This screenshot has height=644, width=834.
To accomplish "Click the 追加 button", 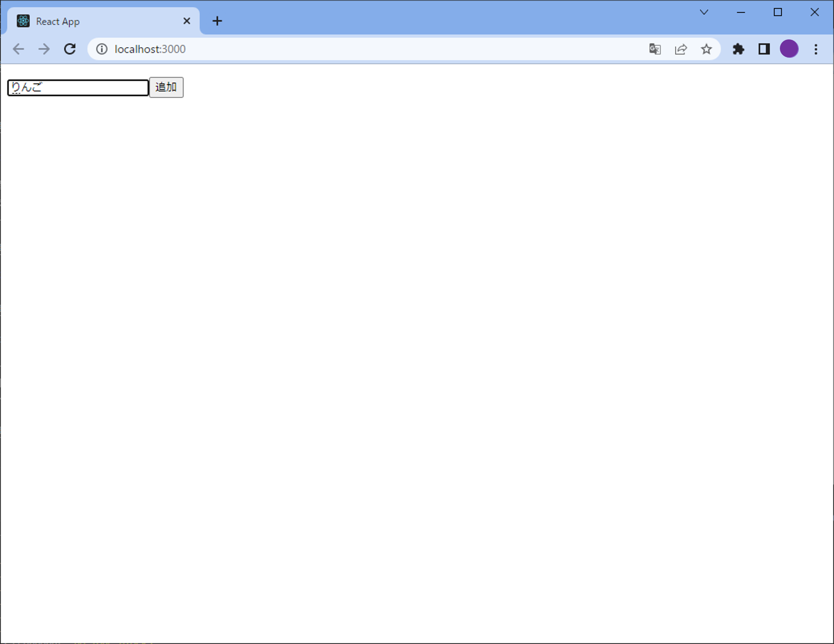I will 166,87.
